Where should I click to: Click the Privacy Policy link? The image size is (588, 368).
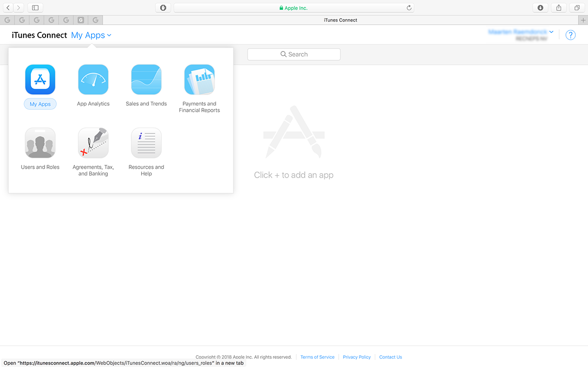tap(356, 357)
